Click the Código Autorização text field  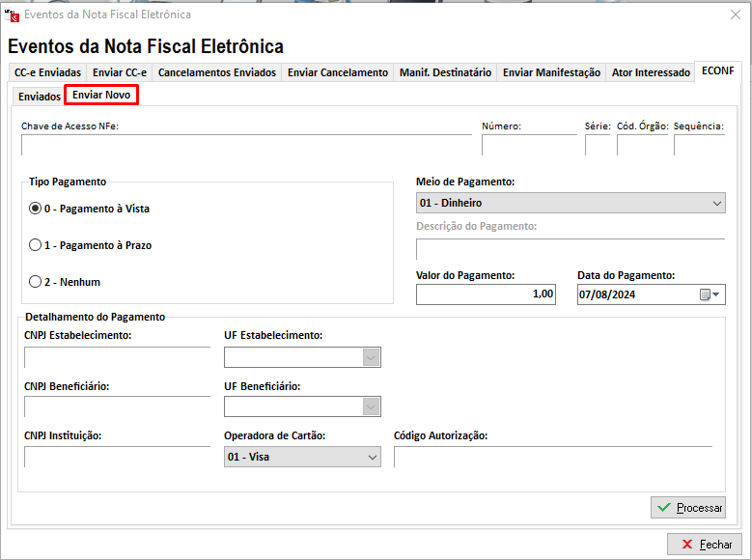point(552,457)
